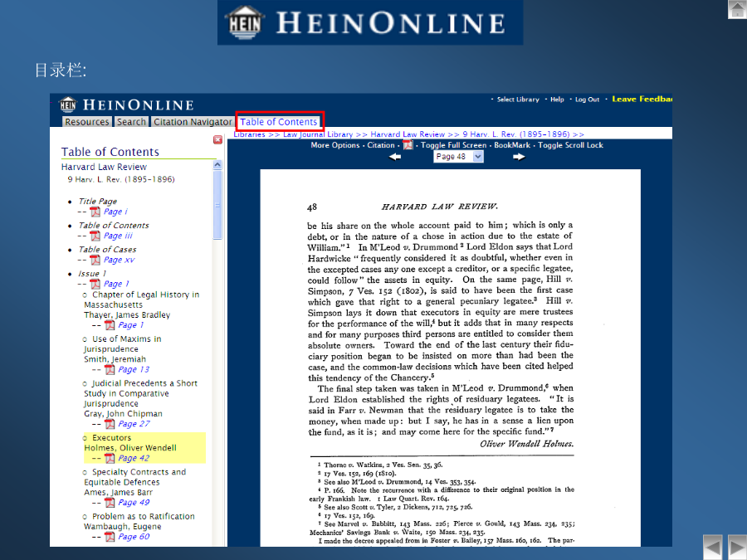Open Harvard Law Review breadcrumb
This screenshot has height=560, width=747.
(408, 134)
